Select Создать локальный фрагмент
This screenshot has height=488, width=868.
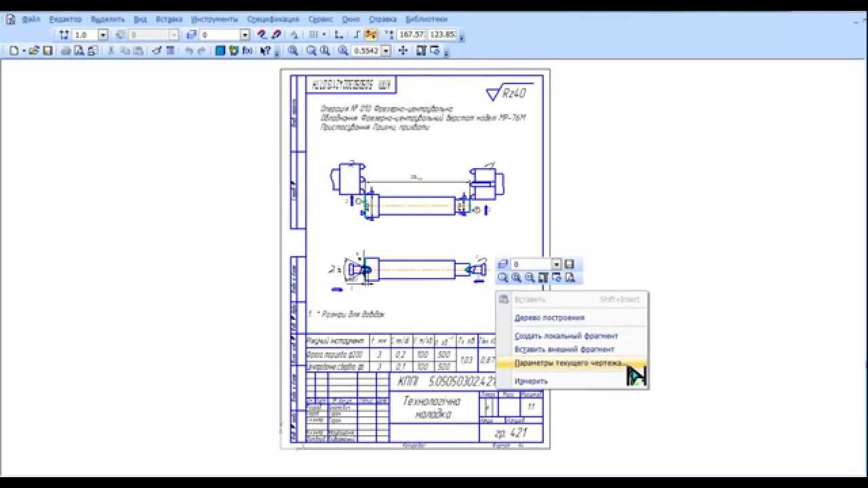[x=566, y=336]
